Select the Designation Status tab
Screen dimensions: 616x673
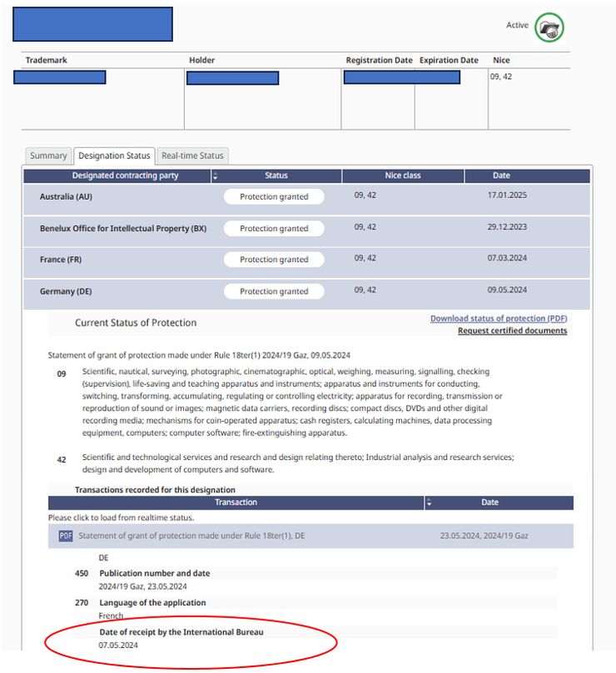point(114,156)
